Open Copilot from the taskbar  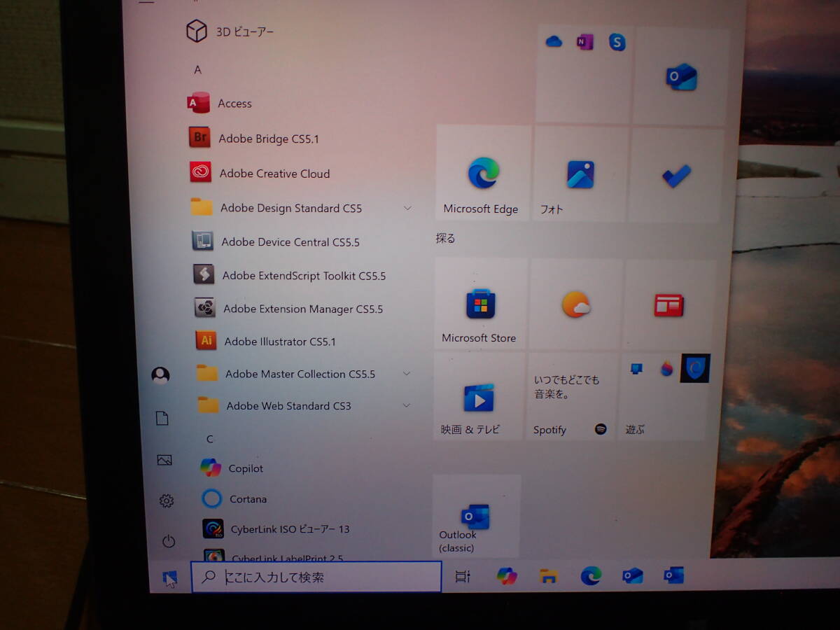tap(507, 576)
